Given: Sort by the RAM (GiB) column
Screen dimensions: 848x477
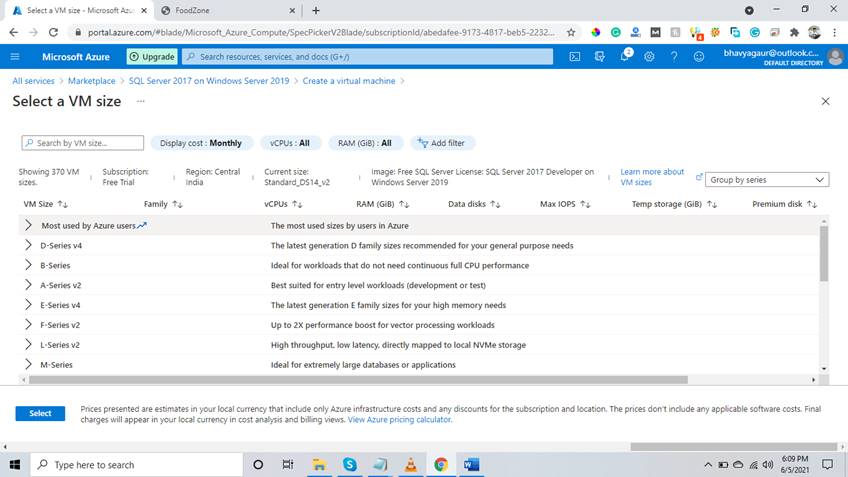Looking at the screenshot, I should click(x=383, y=204).
